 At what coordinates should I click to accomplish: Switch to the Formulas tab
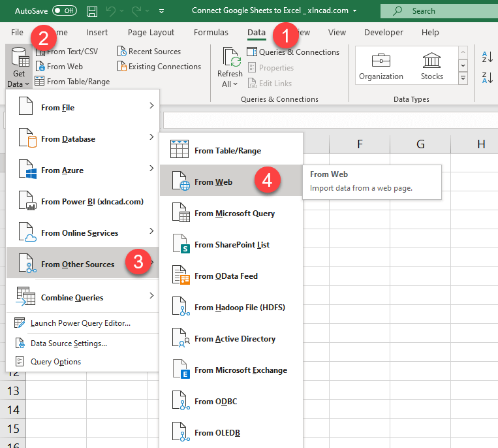(x=211, y=33)
